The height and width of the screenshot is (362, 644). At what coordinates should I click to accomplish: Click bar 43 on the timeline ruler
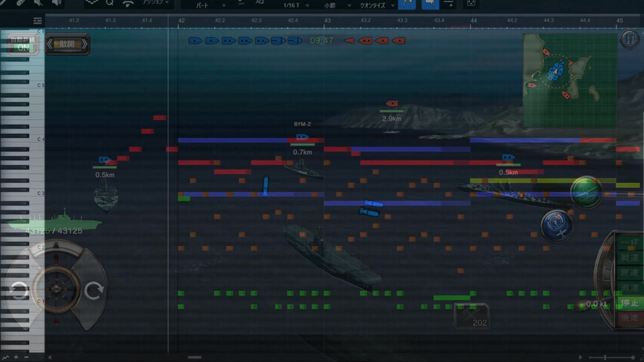pyautogui.click(x=327, y=20)
